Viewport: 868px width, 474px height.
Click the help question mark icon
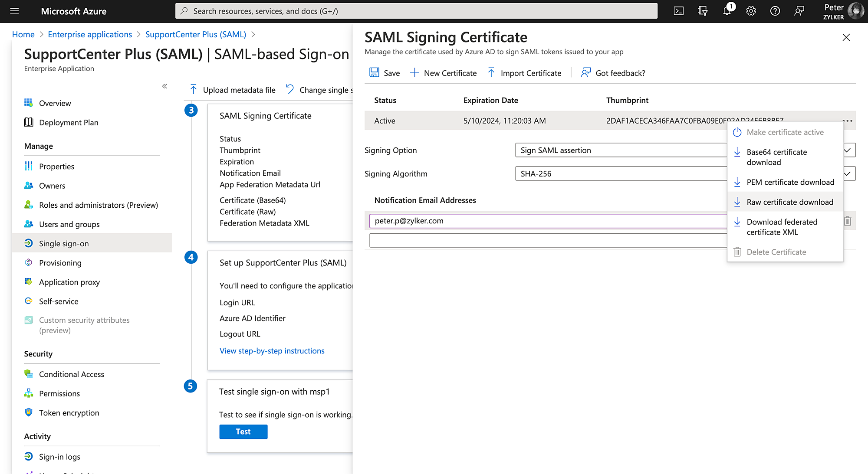pyautogui.click(x=775, y=11)
